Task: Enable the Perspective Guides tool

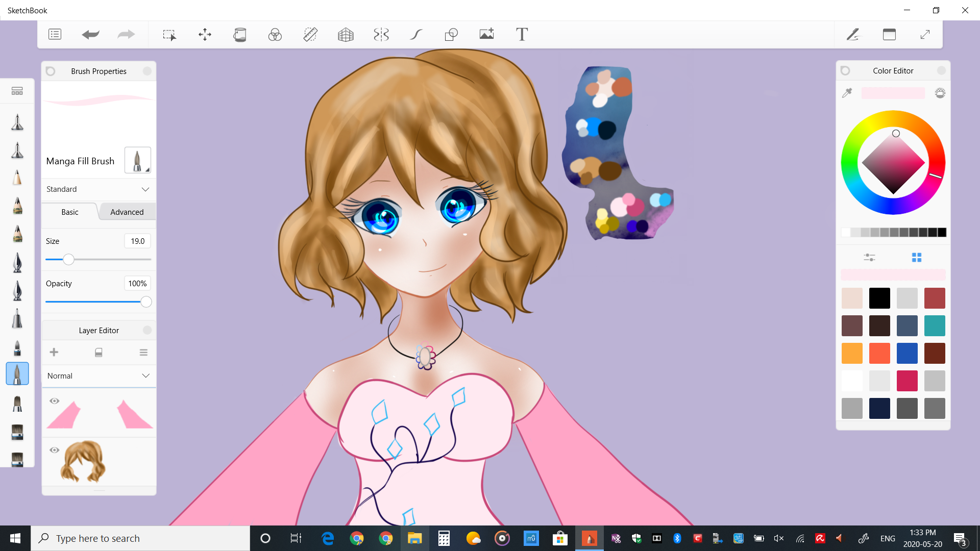Action: (346, 34)
